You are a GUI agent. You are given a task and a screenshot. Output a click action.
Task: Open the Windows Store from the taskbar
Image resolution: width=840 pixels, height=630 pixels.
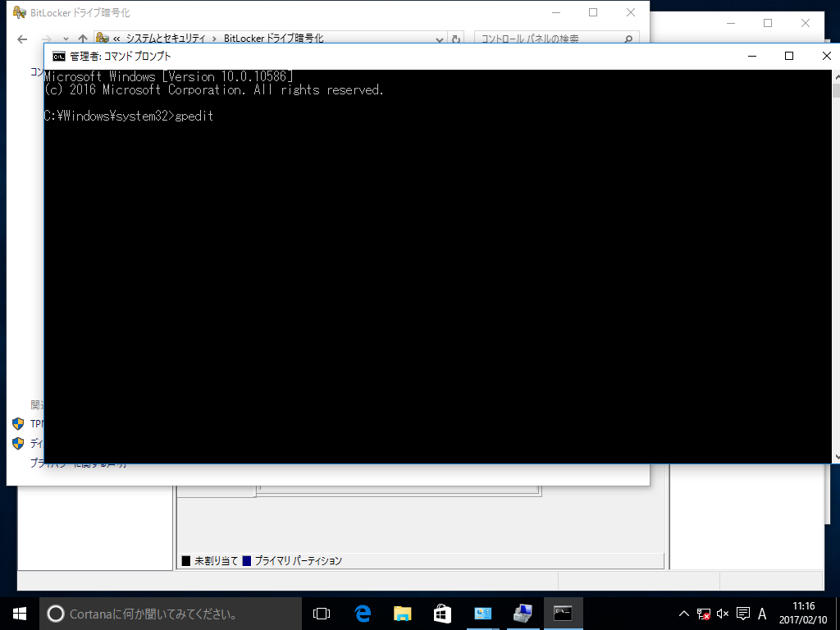click(442, 614)
